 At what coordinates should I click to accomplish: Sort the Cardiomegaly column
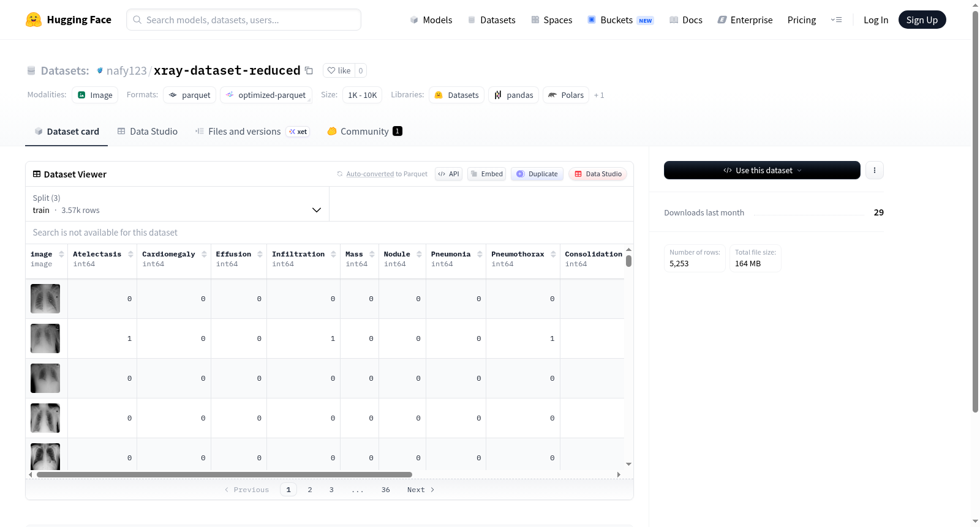(204, 254)
